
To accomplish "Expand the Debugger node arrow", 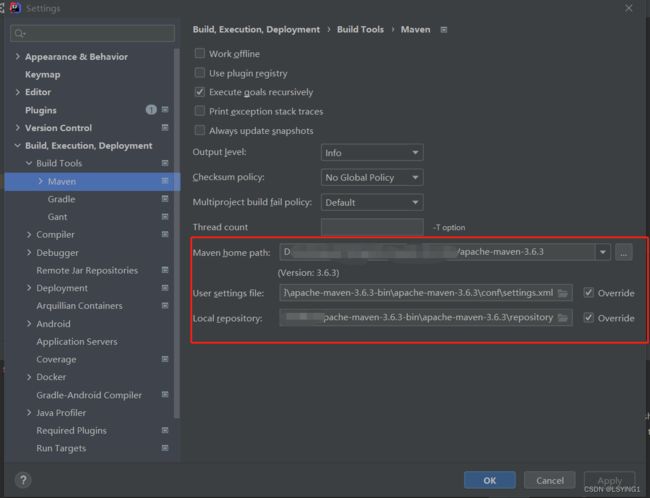I will coord(29,252).
